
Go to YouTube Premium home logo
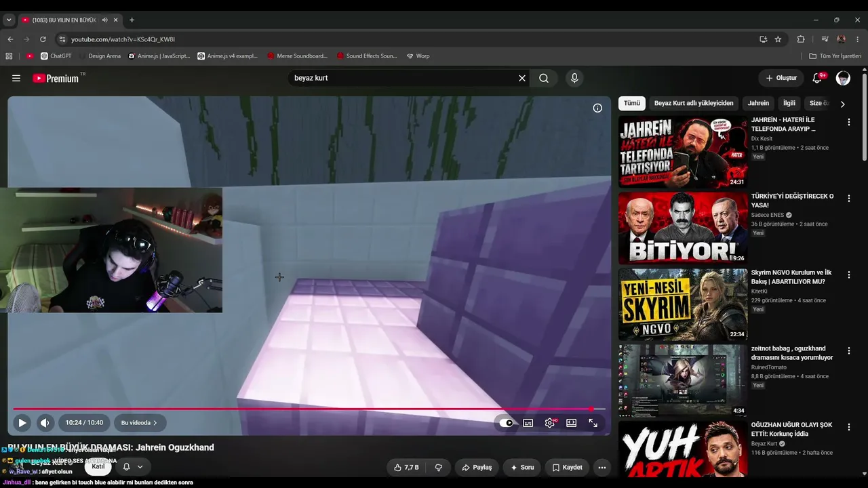coord(56,78)
